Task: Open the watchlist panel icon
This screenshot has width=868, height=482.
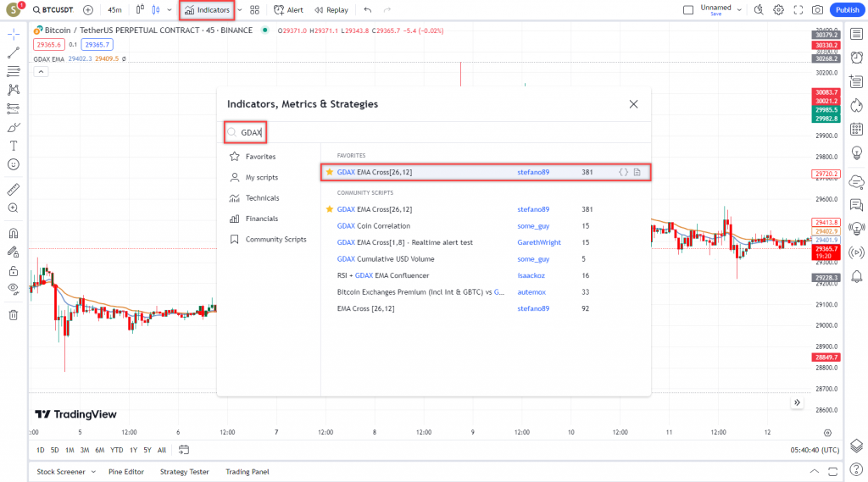Action: pyautogui.click(x=856, y=35)
